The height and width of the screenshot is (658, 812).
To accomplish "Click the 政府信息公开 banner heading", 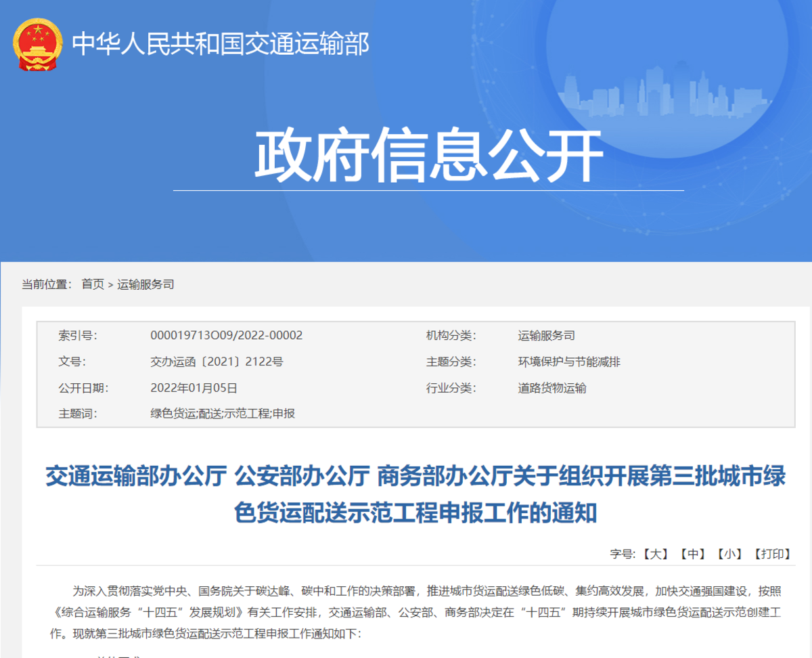I will [428, 154].
